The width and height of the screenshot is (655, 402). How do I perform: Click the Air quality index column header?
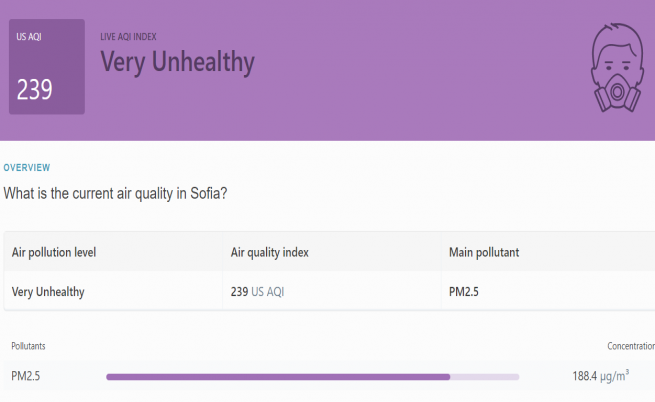(x=269, y=252)
